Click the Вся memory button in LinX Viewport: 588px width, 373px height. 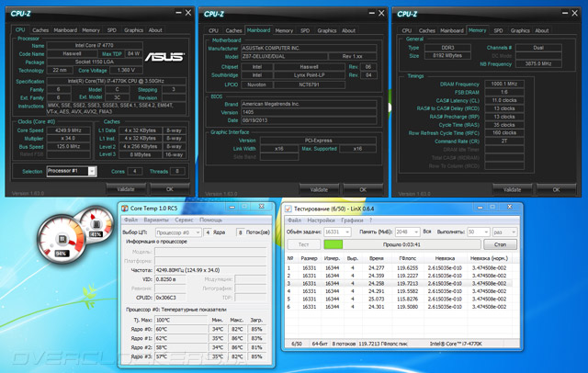[x=427, y=232]
